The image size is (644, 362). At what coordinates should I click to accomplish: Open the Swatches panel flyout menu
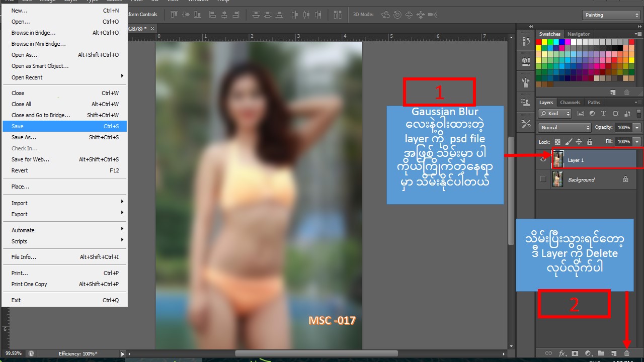[638, 34]
